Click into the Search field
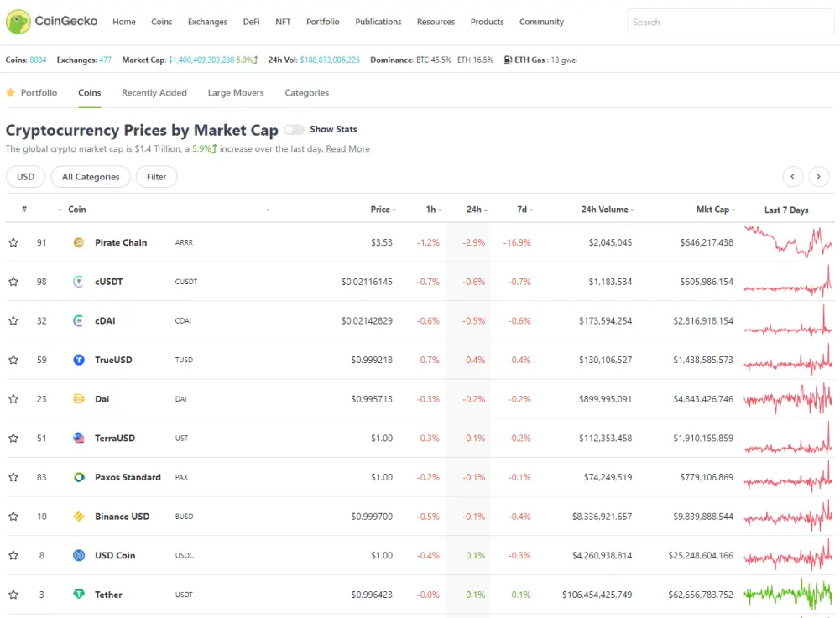This screenshot has height=618, width=840. coord(730,22)
